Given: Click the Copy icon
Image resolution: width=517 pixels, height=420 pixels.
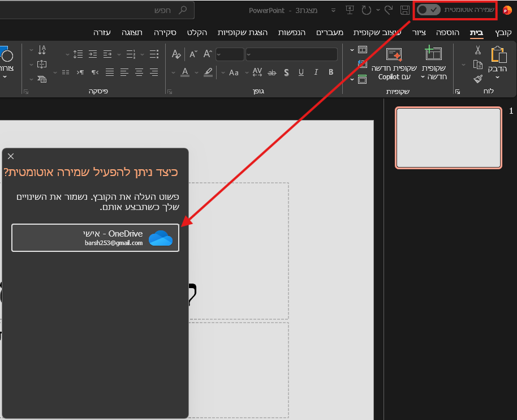Looking at the screenshot, I should [478, 65].
